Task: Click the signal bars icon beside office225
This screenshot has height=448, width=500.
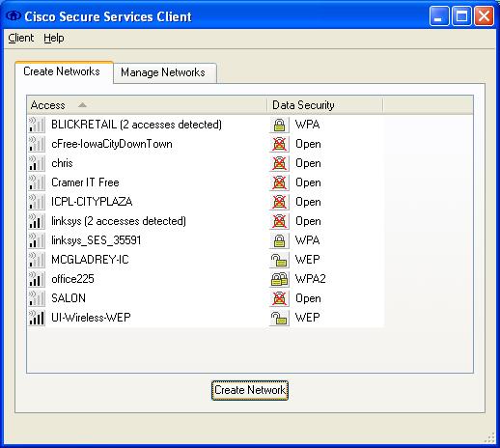Action: click(x=37, y=279)
